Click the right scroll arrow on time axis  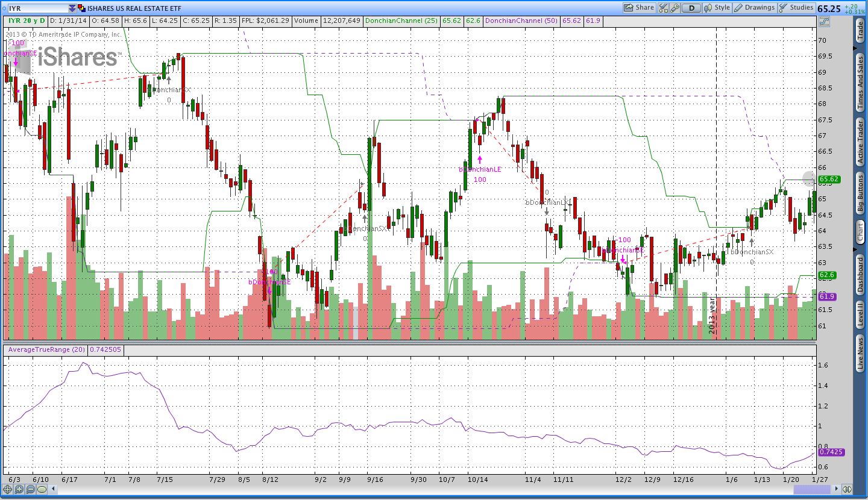click(835, 490)
